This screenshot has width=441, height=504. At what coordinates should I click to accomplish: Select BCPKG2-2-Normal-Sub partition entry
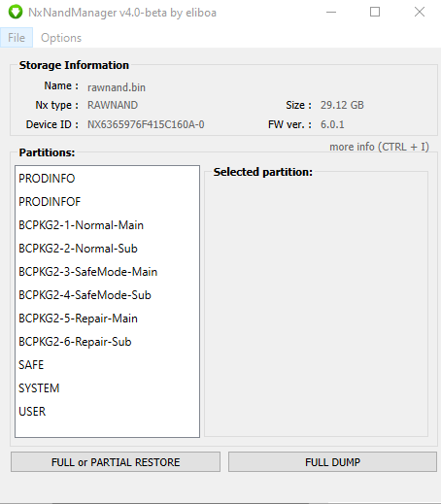pyautogui.click(x=107, y=249)
